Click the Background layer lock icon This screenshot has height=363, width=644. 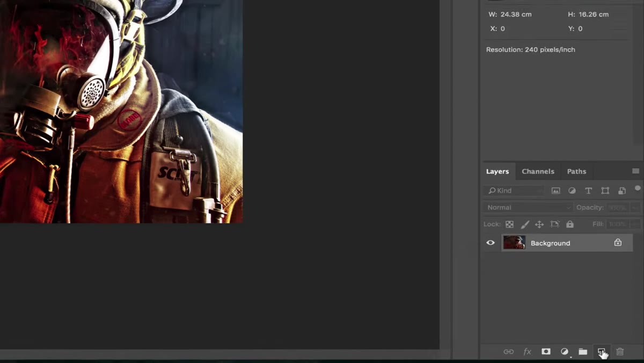618,243
